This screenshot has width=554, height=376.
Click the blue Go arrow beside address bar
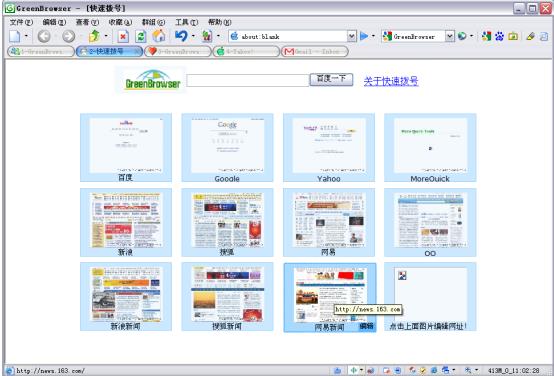click(x=364, y=36)
